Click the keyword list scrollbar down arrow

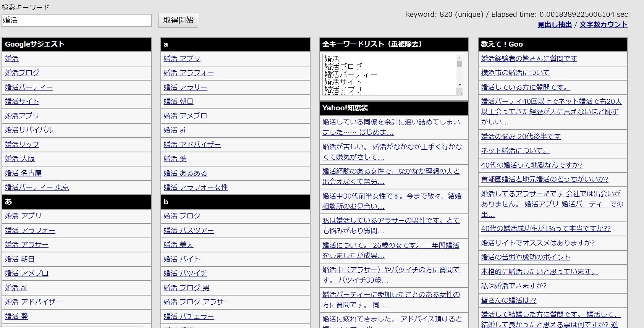[460, 85]
